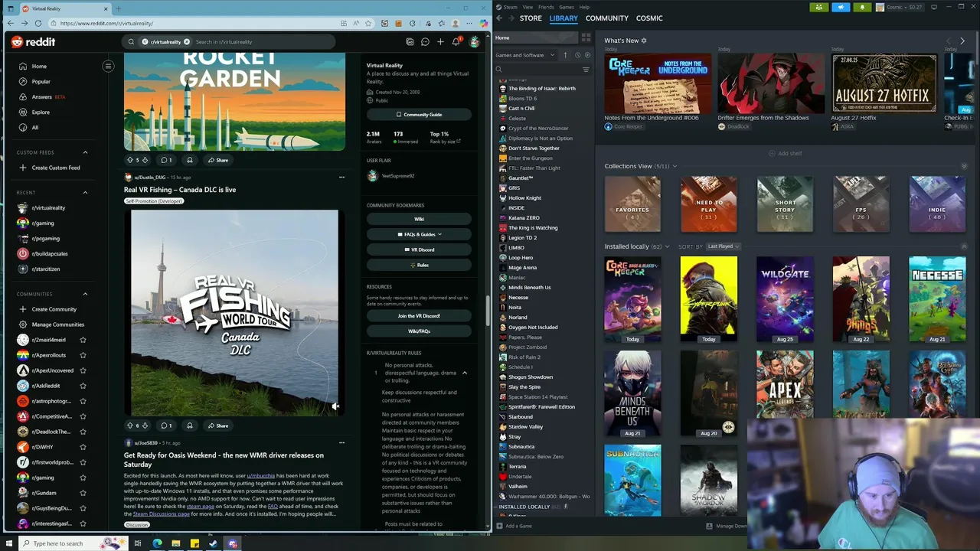Favorite r/ApexUncovered community star

point(83,370)
